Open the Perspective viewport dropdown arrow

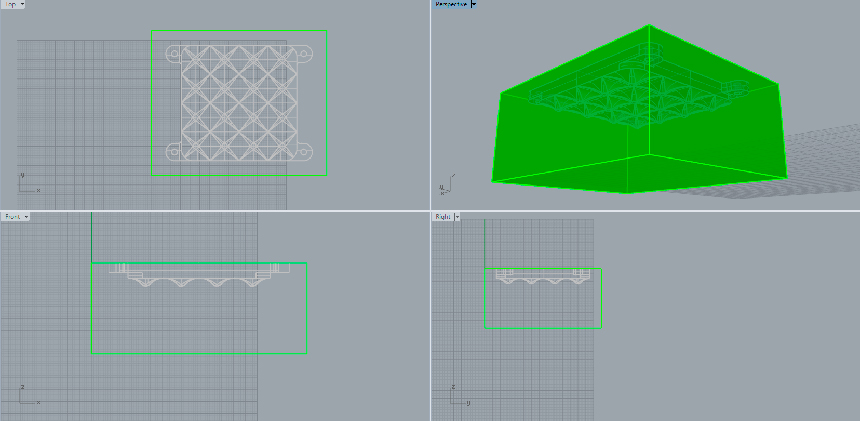[x=474, y=4]
